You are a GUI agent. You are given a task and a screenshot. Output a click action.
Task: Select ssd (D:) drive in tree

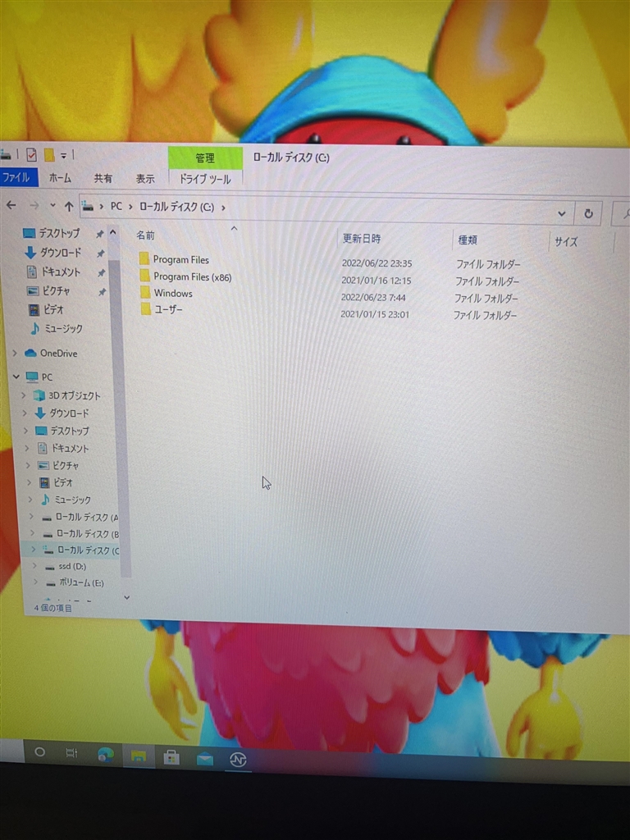pyautogui.click(x=66, y=566)
